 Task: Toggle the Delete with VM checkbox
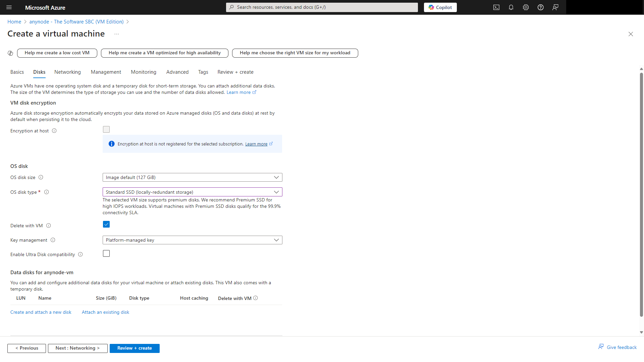tap(106, 225)
